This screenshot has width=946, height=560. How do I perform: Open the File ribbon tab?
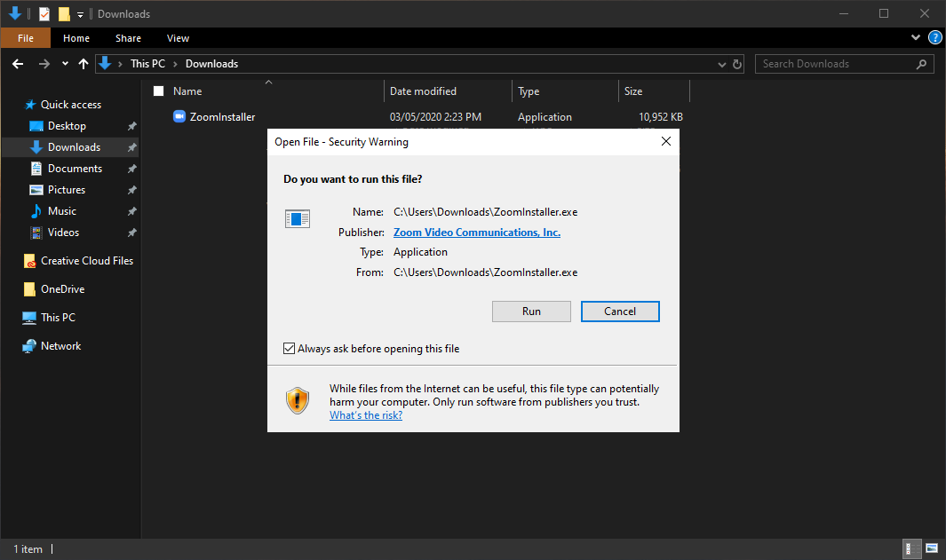pos(26,38)
